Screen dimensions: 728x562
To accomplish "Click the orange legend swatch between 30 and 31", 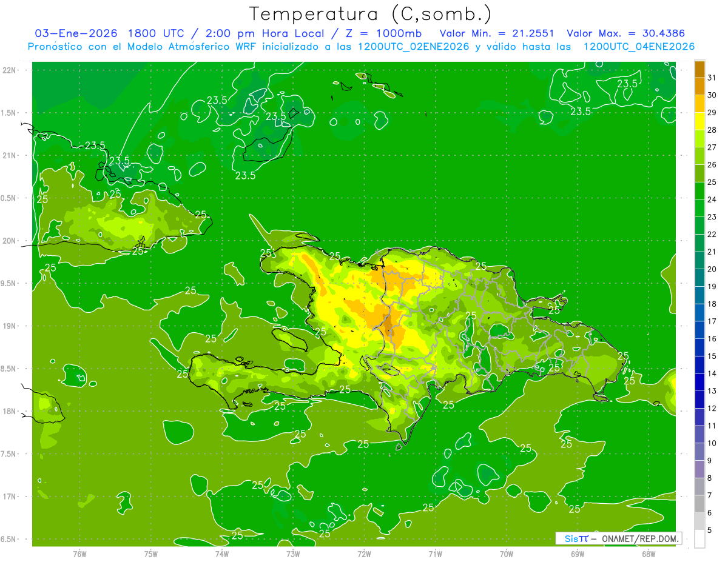I will coord(699,86).
